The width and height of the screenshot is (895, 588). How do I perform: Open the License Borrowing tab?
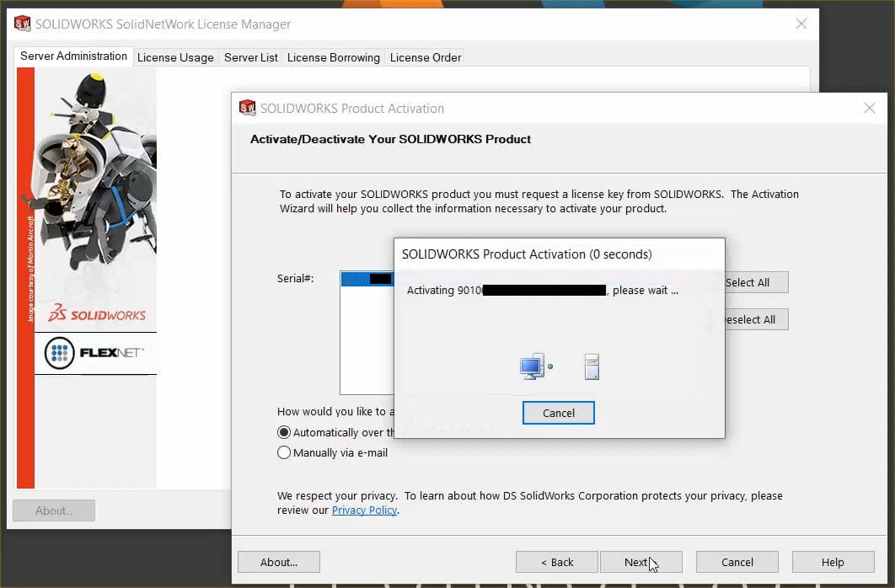(334, 57)
